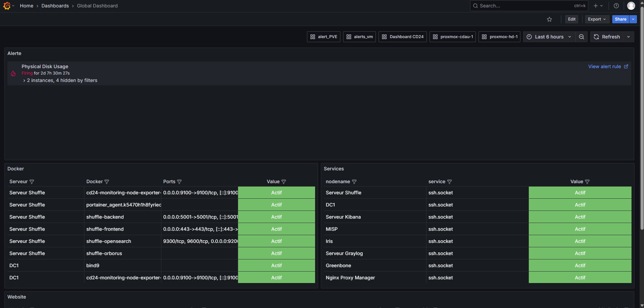Image resolution: width=644 pixels, height=308 pixels.
Task: Click the zoom out time range icon
Action: 582,37
